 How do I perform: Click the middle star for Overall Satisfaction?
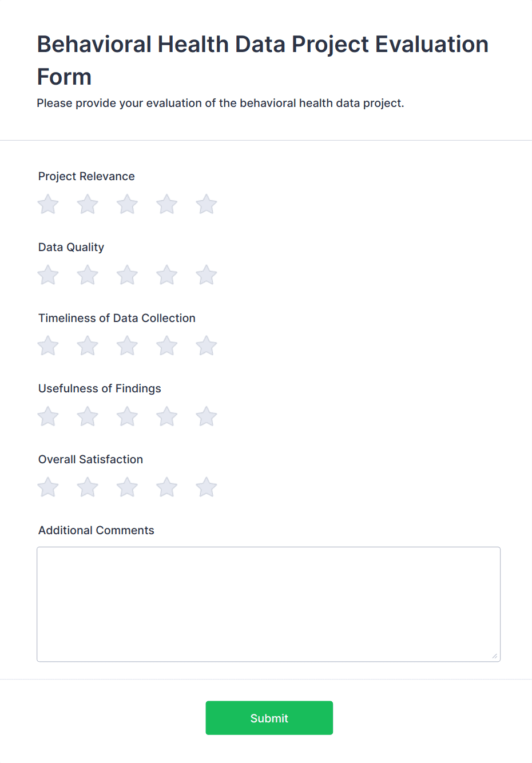coord(127,487)
